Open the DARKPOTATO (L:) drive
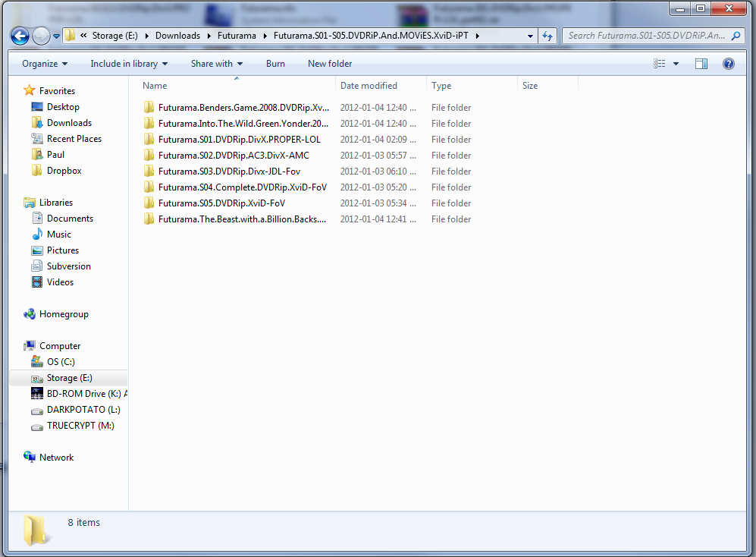 point(83,409)
